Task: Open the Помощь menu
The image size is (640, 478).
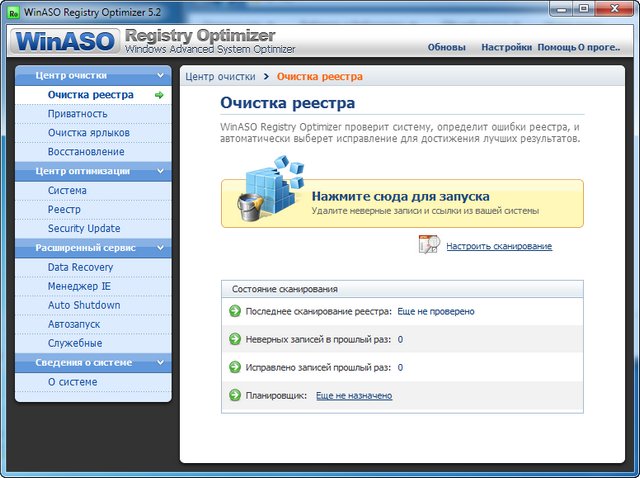Action: [557, 47]
